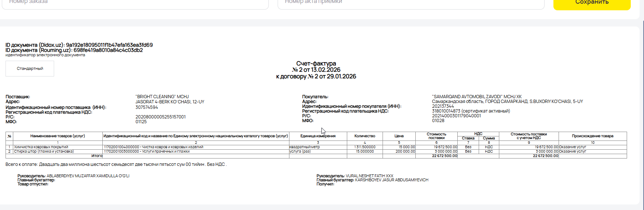
Task: Select supplier MFO 01125
Action: 141,122
